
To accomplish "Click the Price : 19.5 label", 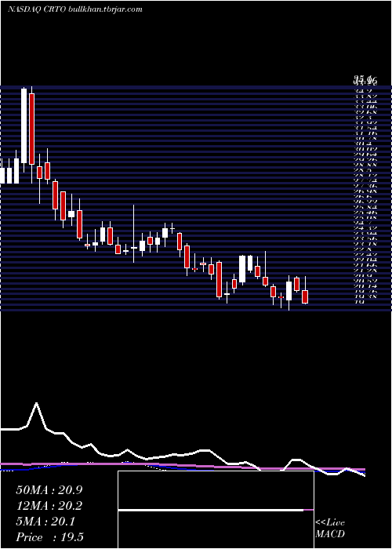I will (49, 537).
